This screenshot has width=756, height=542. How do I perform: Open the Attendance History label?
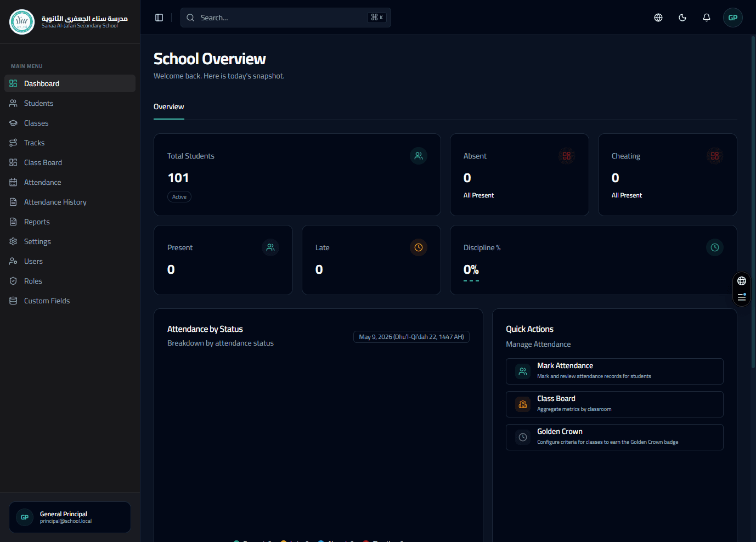click(55, 202)
